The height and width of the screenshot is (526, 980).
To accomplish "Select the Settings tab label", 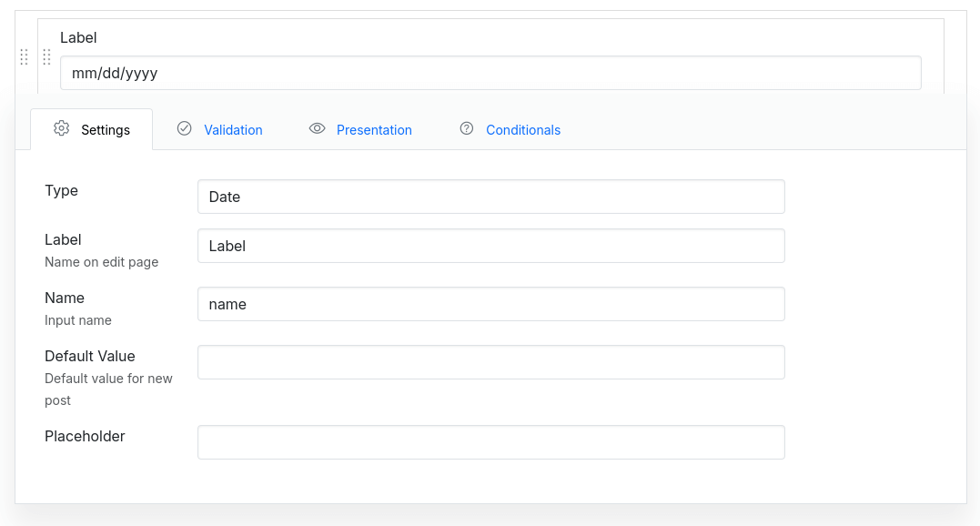I will tap(106, 130).
